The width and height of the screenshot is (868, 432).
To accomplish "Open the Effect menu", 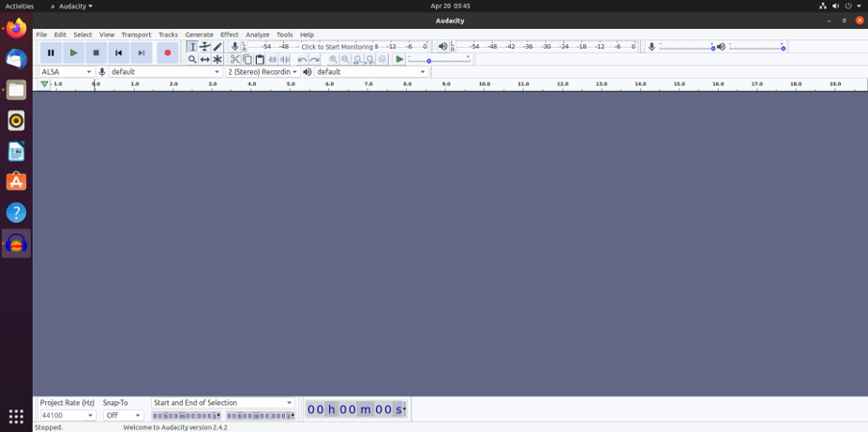I will (x=229, y=35).
